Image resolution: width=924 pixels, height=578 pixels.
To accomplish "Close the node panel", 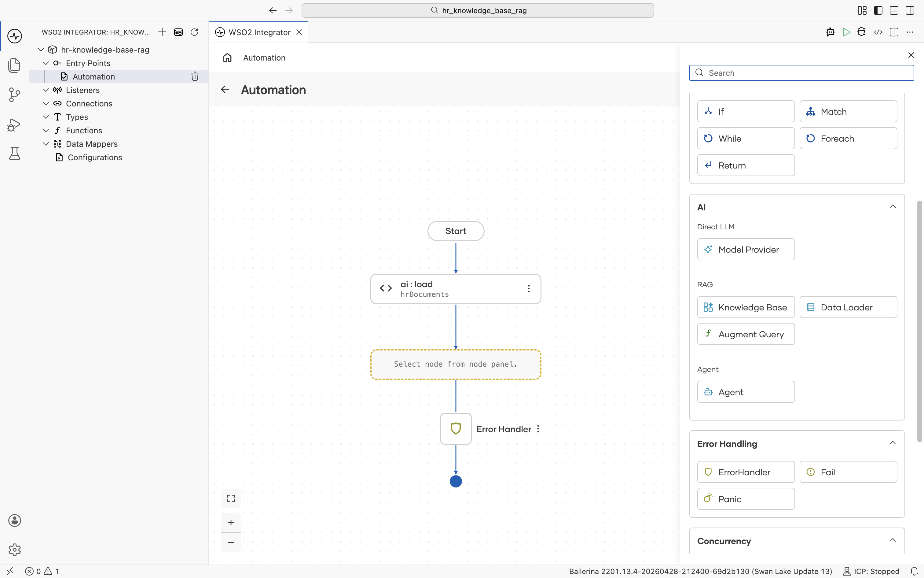I will pos(911,55).
